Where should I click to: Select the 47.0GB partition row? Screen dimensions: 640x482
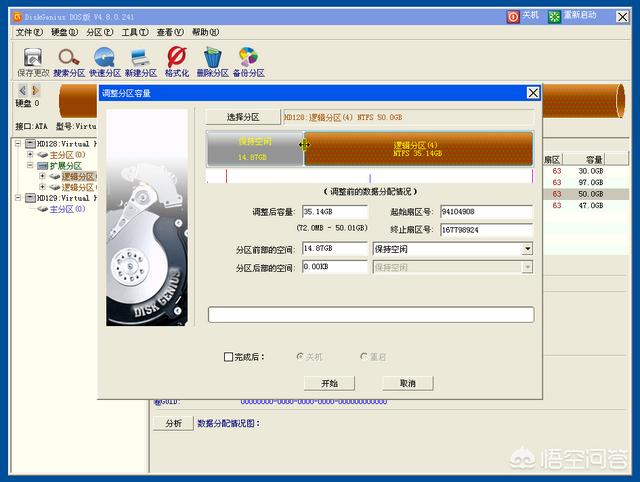click(x=586, y=205)
